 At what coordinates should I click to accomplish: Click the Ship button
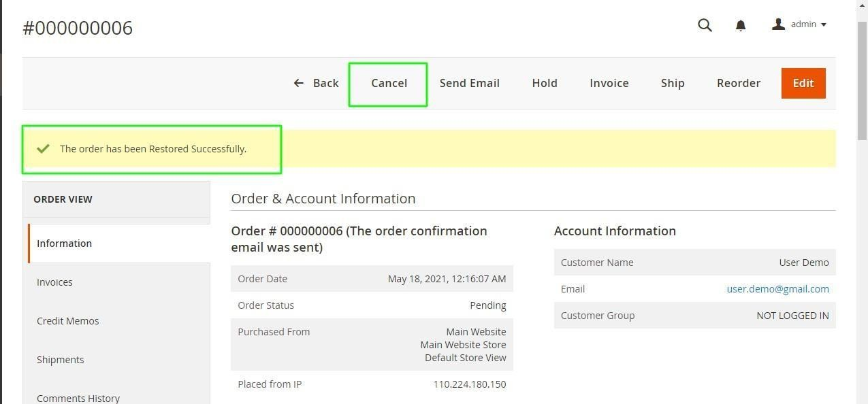point(672,83)
